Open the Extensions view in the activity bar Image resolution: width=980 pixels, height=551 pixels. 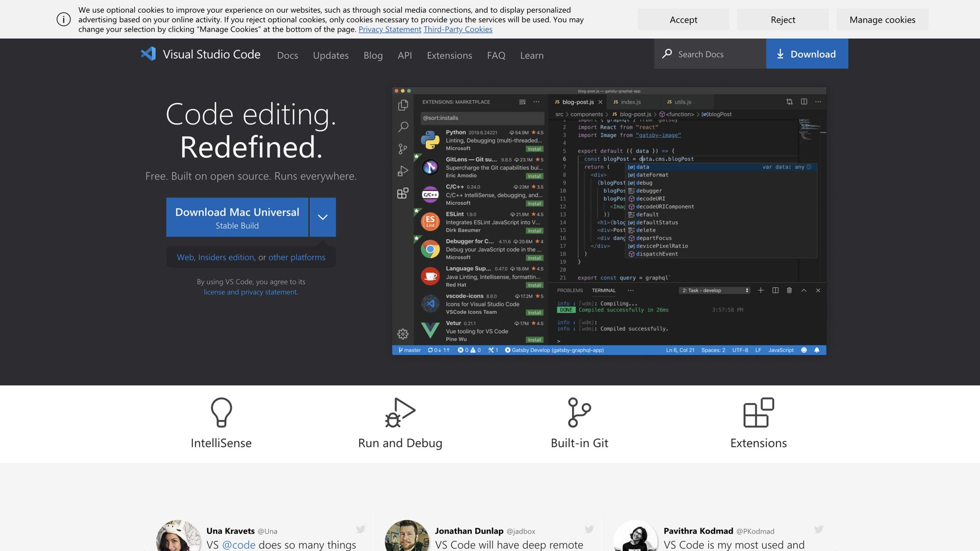403,193
